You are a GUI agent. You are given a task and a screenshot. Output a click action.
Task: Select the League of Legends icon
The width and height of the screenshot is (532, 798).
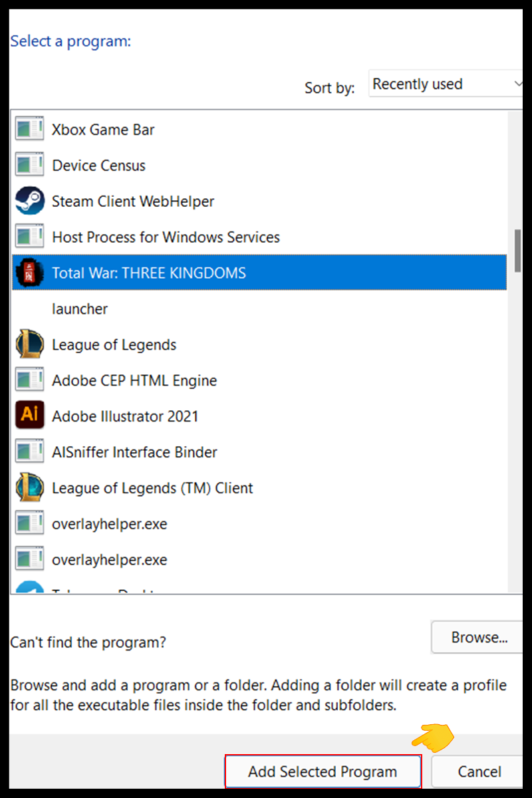29,344
